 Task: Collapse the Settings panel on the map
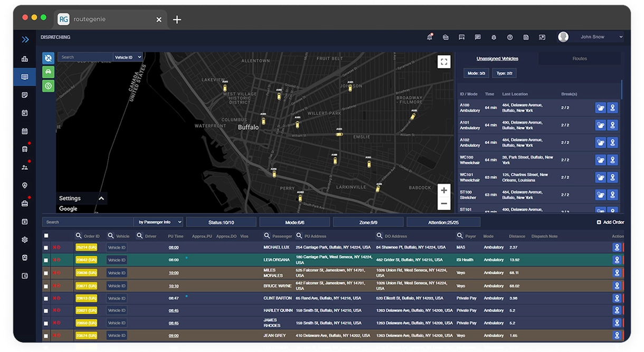tap(100, 198)
